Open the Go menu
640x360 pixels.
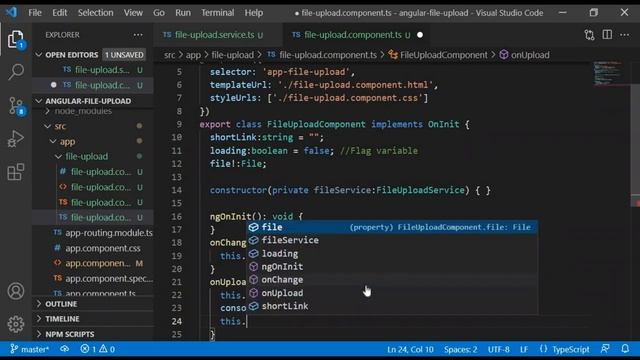[x=159, y=13]
